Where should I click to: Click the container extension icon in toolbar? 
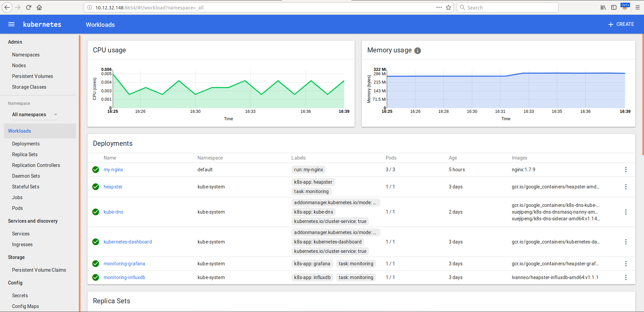click(625, 7)
